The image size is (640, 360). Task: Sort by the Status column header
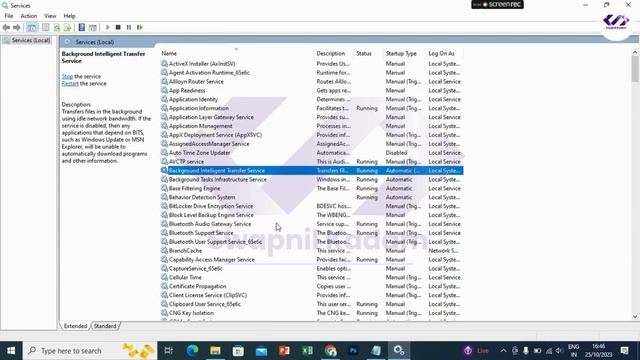point(364,53)
